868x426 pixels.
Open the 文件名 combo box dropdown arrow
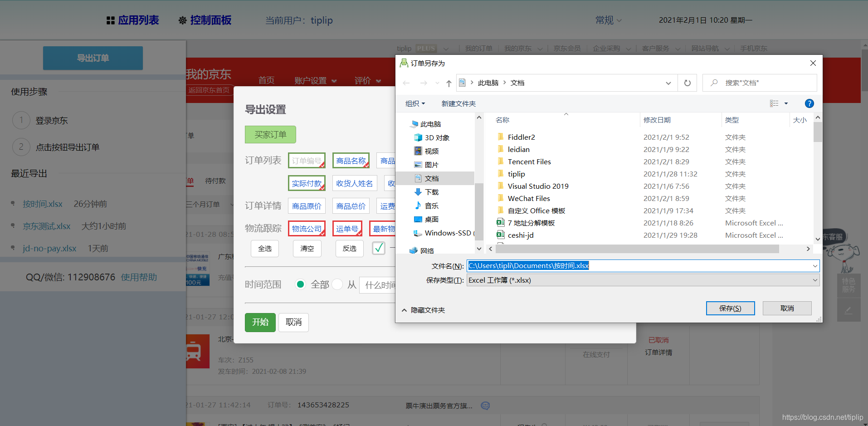815,266
